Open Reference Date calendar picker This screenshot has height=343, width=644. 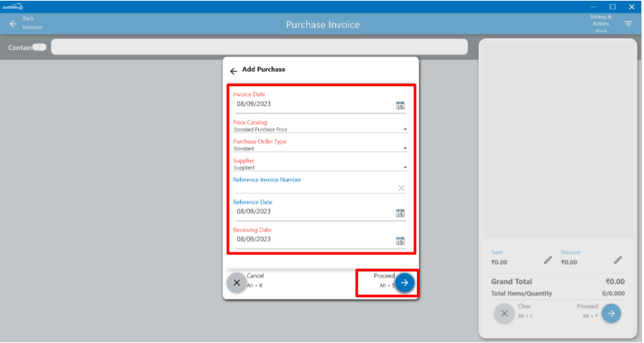pos(400,213)
